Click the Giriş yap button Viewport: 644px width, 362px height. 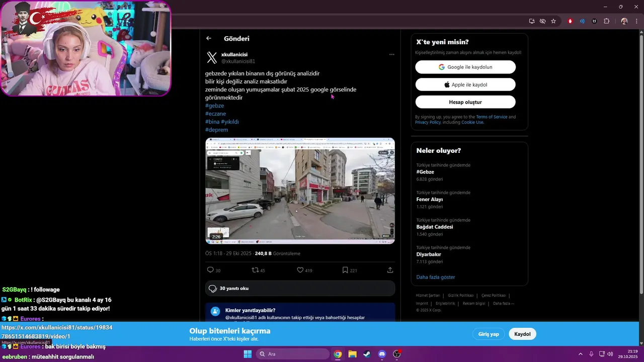[x=489, y=334]
